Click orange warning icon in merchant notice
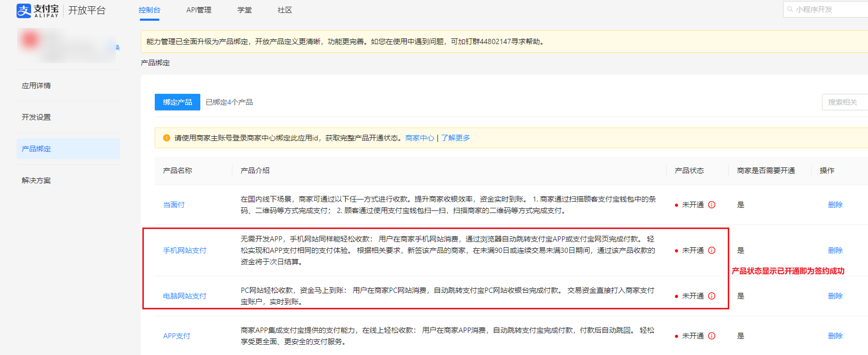This screenshot has height=355, width=868. coord(167,138)
